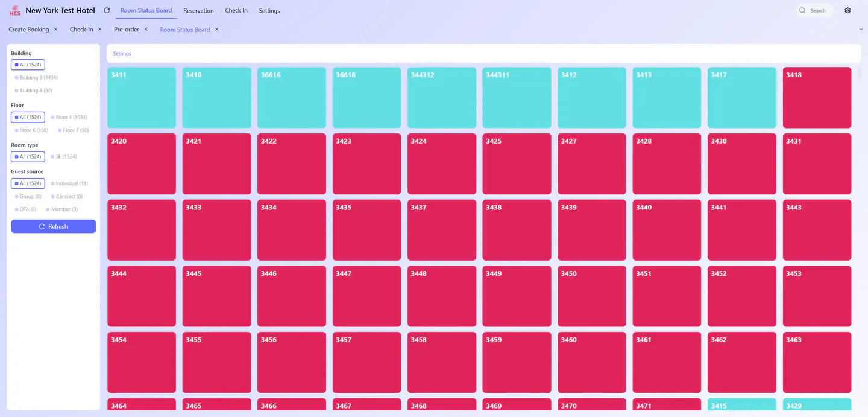
Task: Open red room tile 3425
Action: [517, 164]
